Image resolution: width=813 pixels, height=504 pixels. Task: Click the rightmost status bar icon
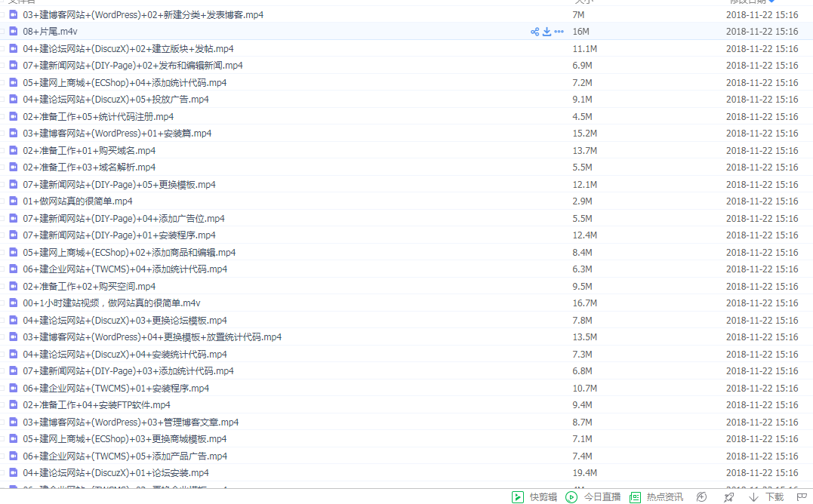[802, 497]
